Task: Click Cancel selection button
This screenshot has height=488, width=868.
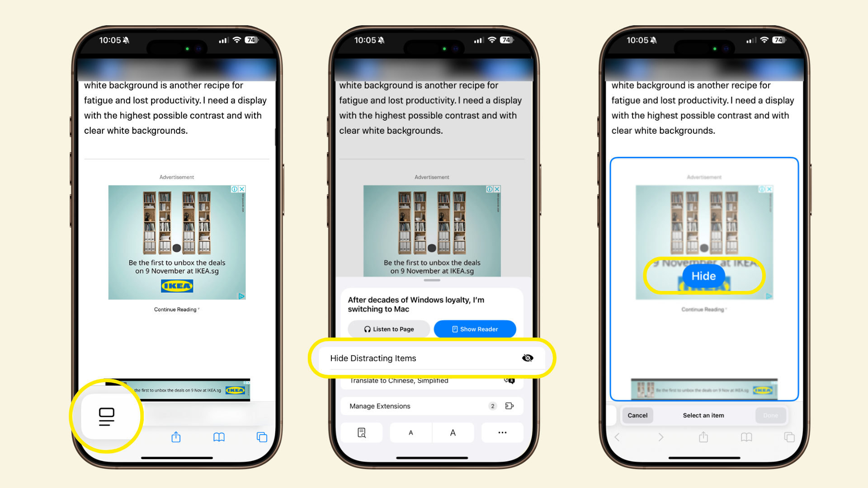Action: click(637, 415)
